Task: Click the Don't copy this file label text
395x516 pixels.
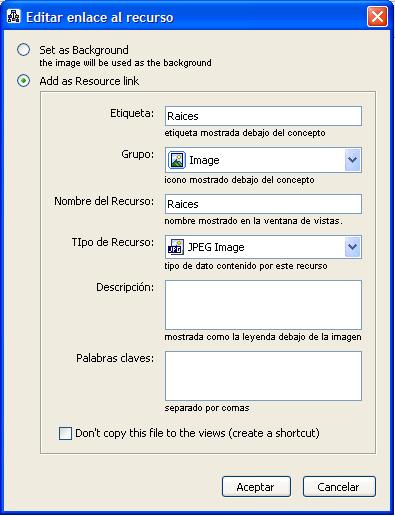Action: click(197, 433)
